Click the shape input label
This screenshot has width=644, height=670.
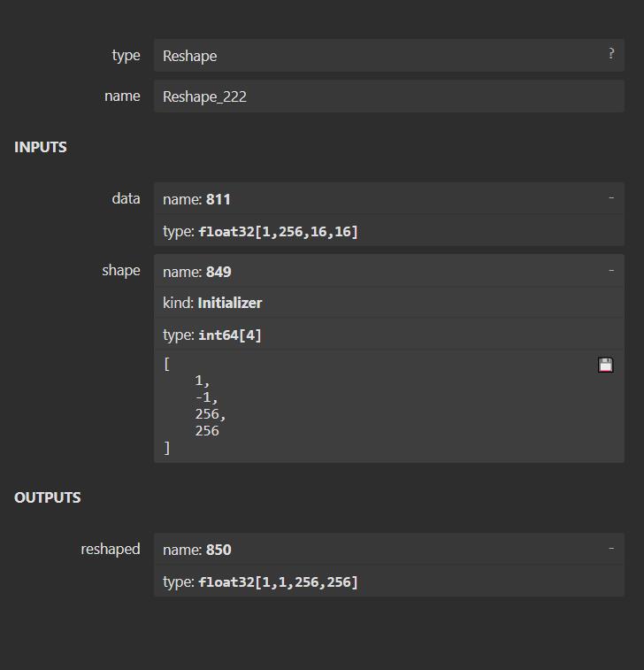tap(120, 270)
